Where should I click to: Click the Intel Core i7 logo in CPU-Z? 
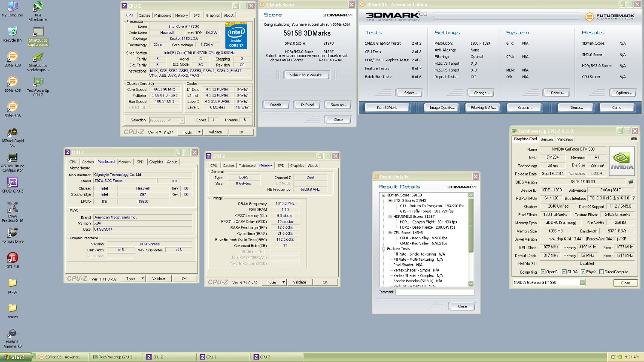click(x=236, y=36)
